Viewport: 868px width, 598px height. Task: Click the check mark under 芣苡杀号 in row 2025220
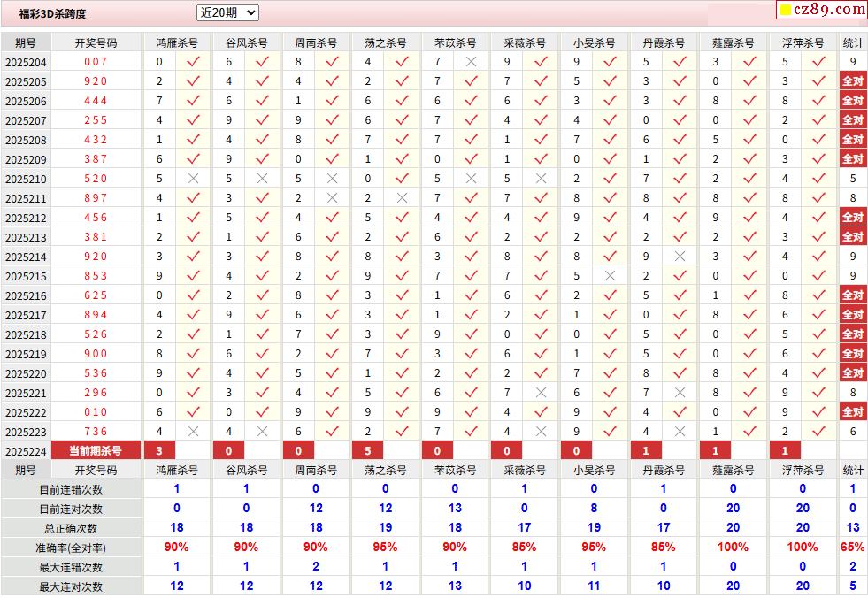[x=471, y=373]
